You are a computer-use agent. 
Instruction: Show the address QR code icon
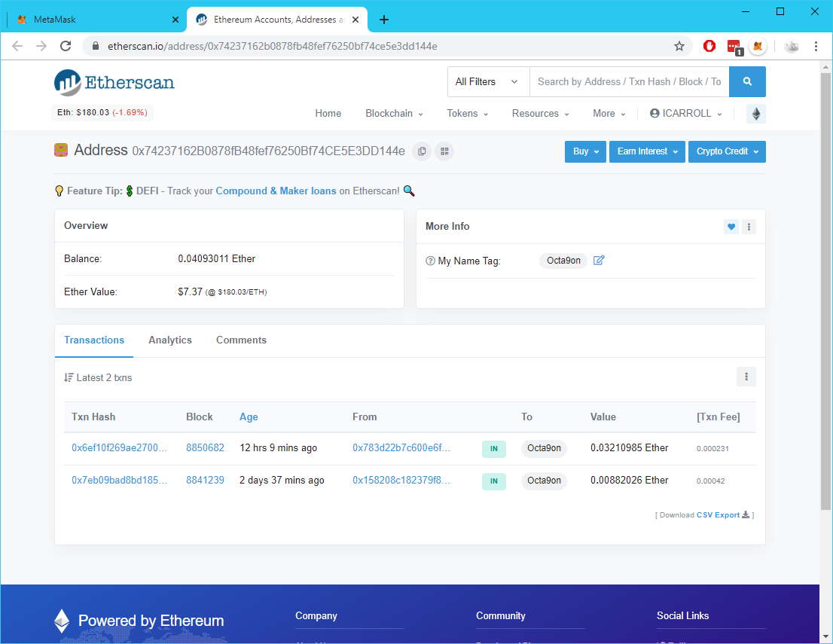tap(444, 151)
